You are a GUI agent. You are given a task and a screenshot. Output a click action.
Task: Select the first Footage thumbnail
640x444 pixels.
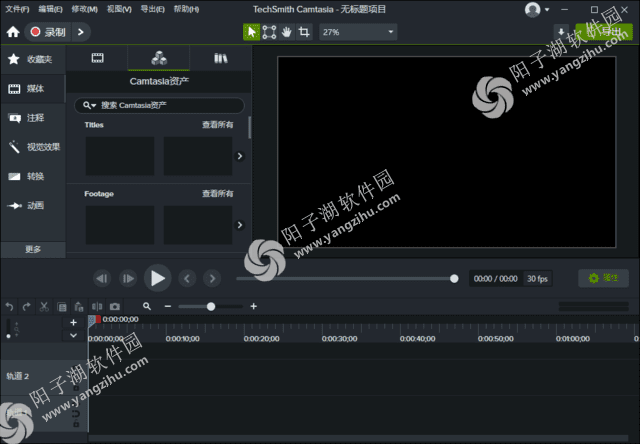120,225
